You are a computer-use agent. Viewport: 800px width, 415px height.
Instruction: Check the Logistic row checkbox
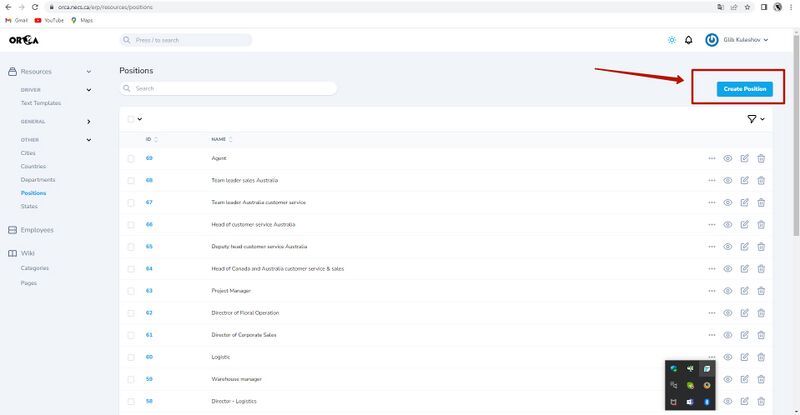pyautogui.click(x=131, y=357)
